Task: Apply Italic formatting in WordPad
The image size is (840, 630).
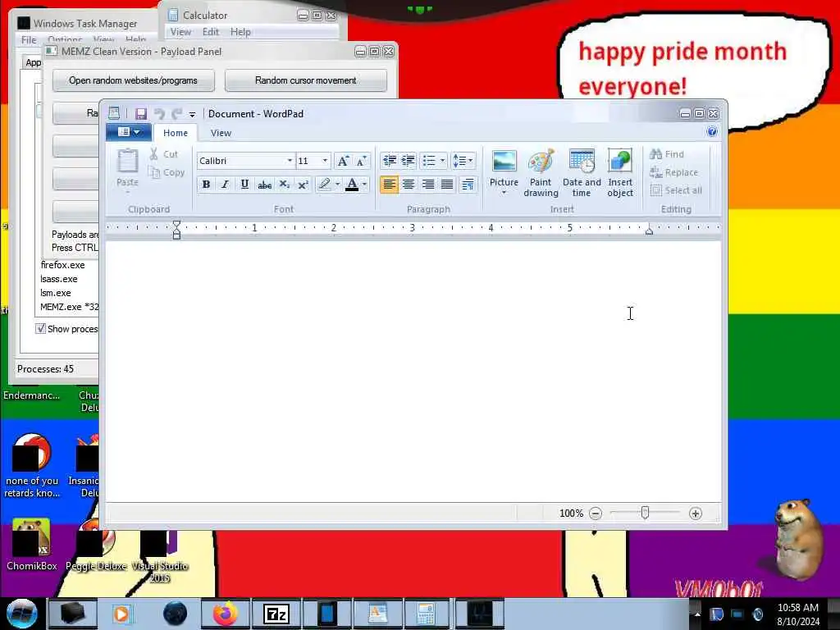Action: [x=225, y=185]
